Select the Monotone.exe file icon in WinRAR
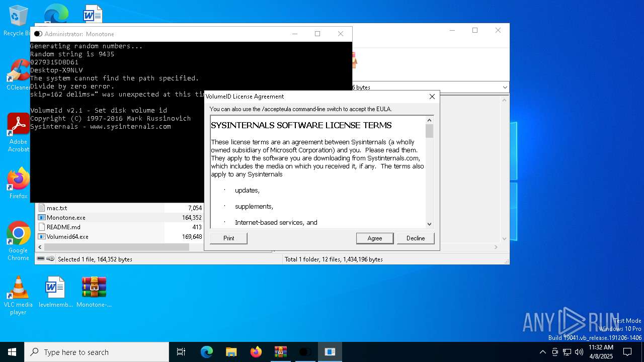The height and width of the screenshot is (362, 644). click(42, 218)
